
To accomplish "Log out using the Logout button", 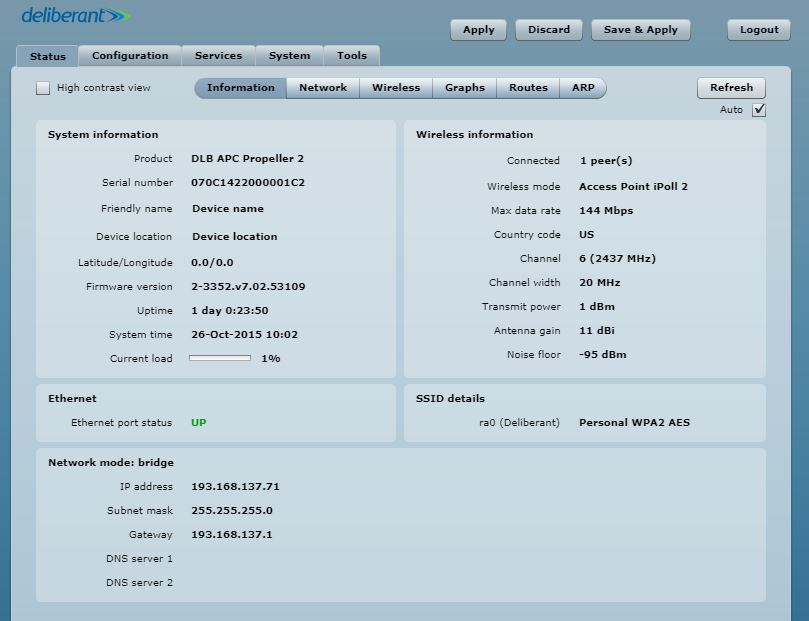I will click(759, 30).
